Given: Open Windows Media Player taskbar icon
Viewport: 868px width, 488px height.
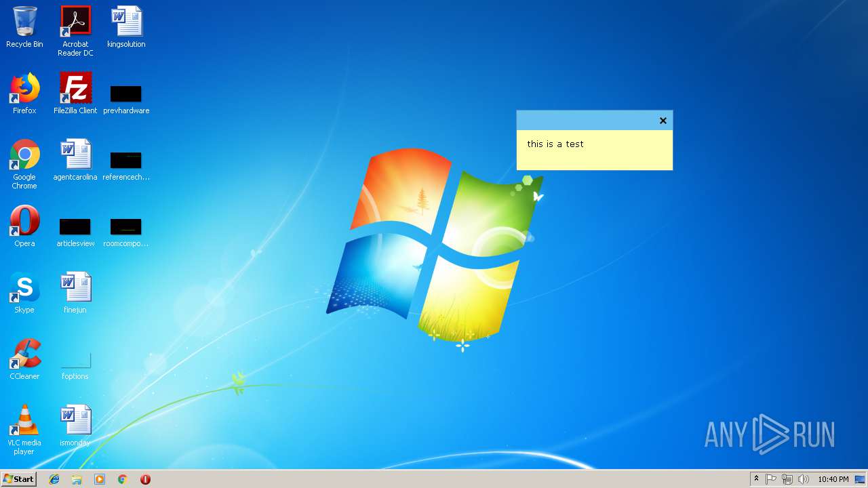Looking at the screenshot, I should [100, 479].
